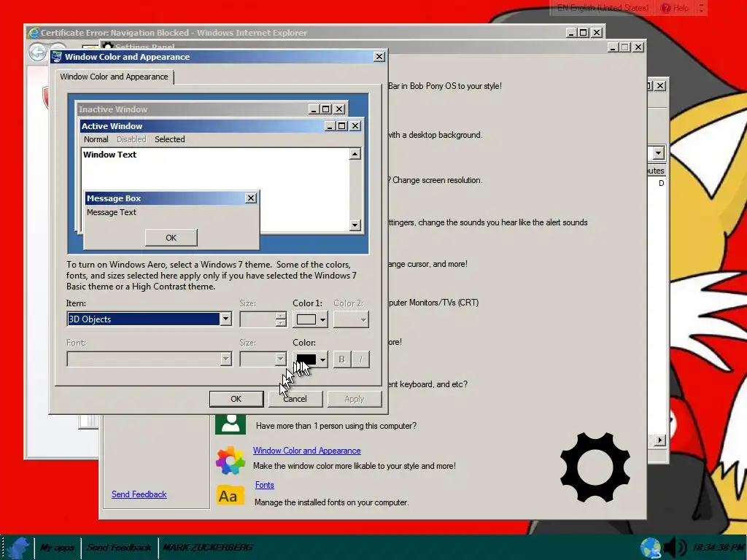This screenshot has width=747, height=560.
Task: Click the large black gear icon
Action: point(595,467)
